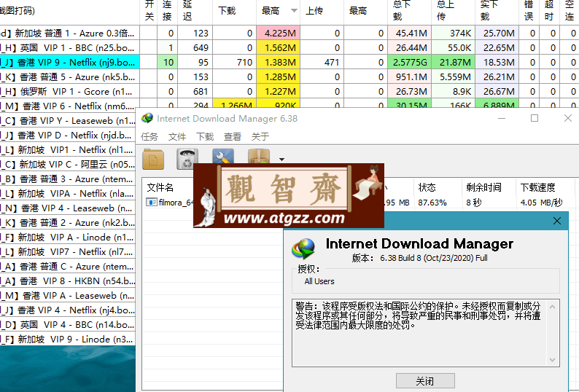Open the 下载 menu in IDM
Screen dimensions: 579x392
(205, 136)
